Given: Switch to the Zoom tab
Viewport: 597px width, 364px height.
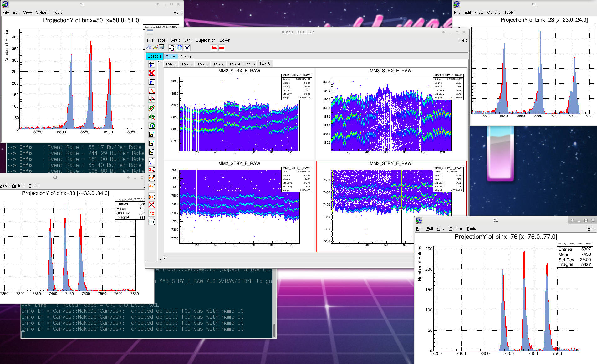Looking at the screenshot, I should click(x=171, y=57).
